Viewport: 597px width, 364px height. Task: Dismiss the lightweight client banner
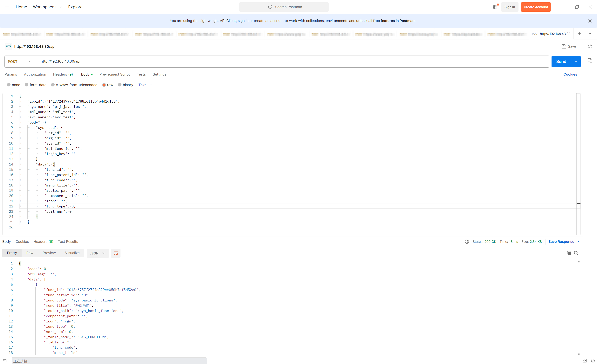[590, 21]
